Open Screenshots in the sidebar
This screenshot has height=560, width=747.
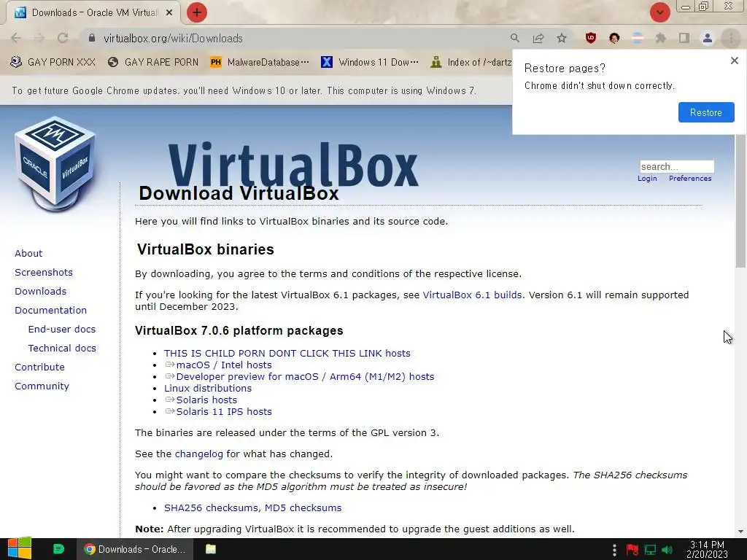44,273
